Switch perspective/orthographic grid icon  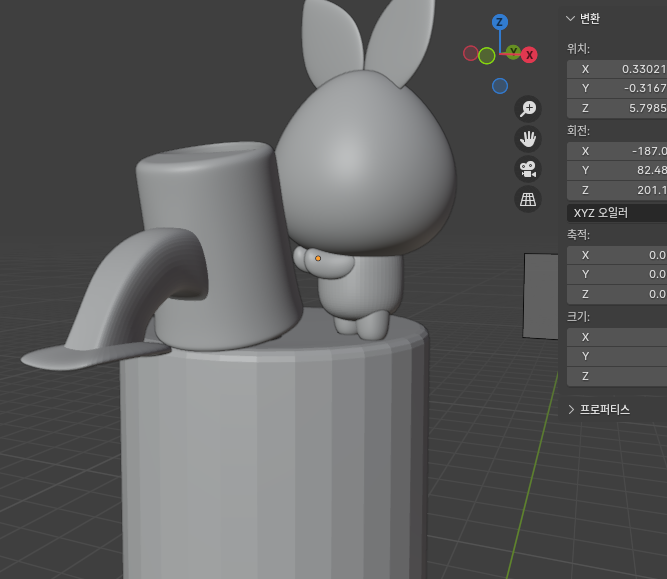pyautogui.click(x=528, y=199)
